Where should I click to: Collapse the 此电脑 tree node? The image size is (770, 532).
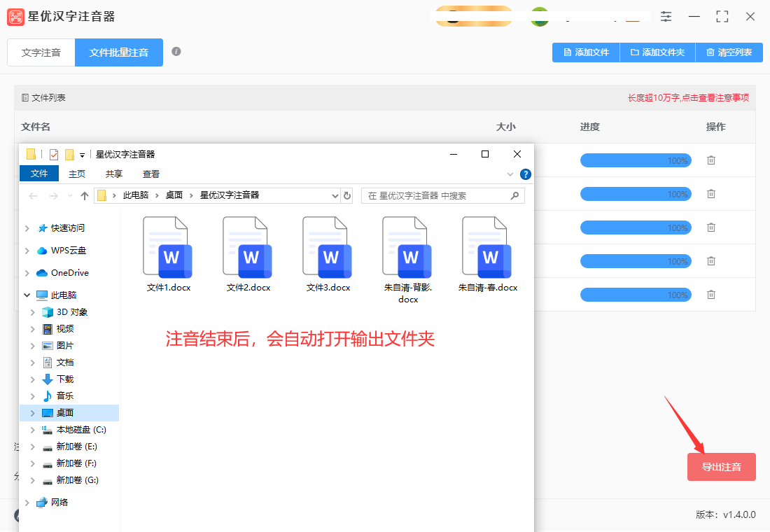(27, 295)
